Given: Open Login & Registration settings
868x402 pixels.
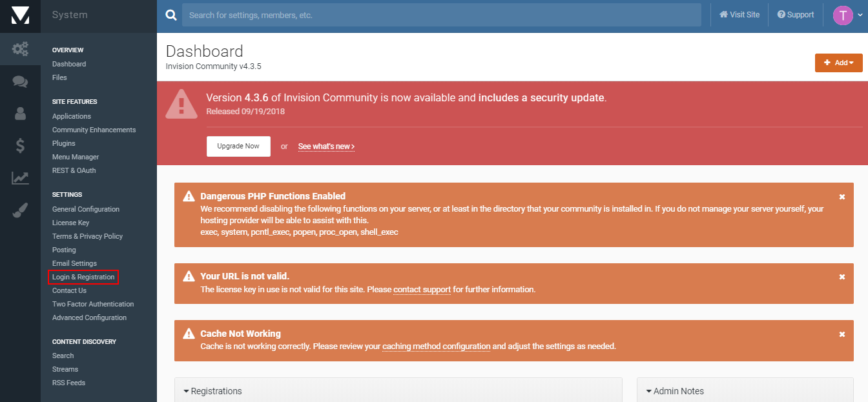Looking at the screenshot, I should pyautogui.click(x=83, y=277).
